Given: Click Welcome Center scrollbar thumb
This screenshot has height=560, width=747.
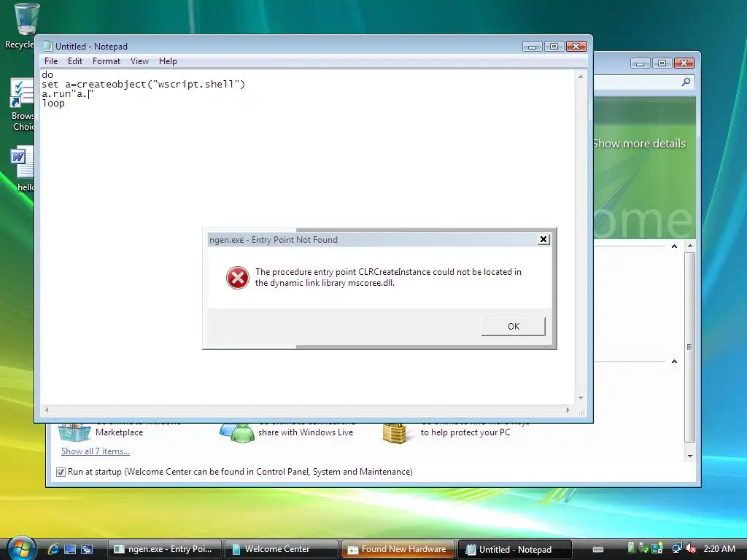Looking at the screenshot, I should coord(689,348).
